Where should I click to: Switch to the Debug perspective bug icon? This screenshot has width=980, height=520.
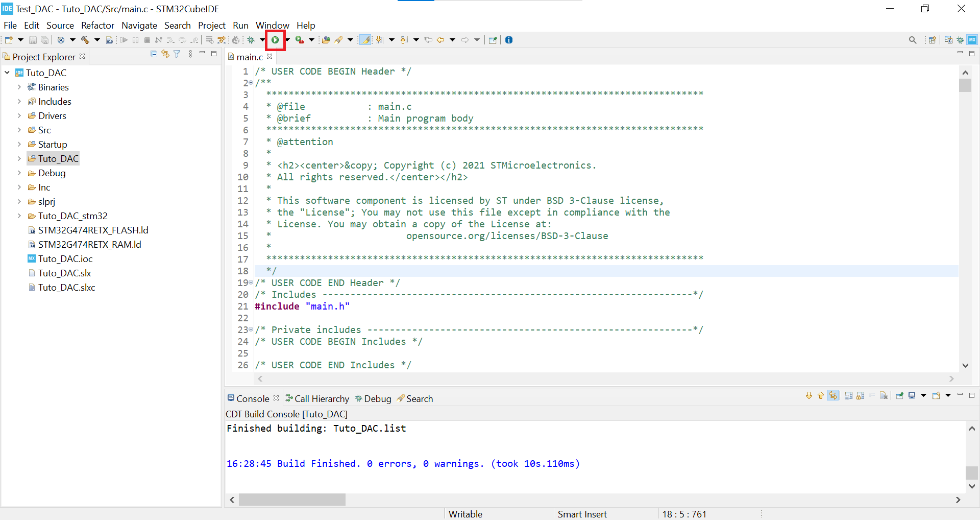[960, 40]
